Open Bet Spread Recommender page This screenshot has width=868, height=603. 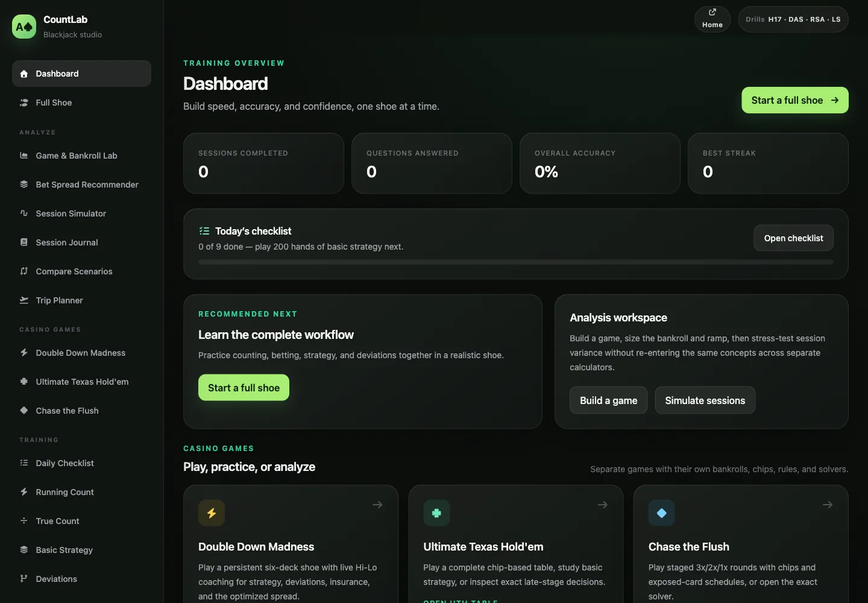click(x=81, y=185)
